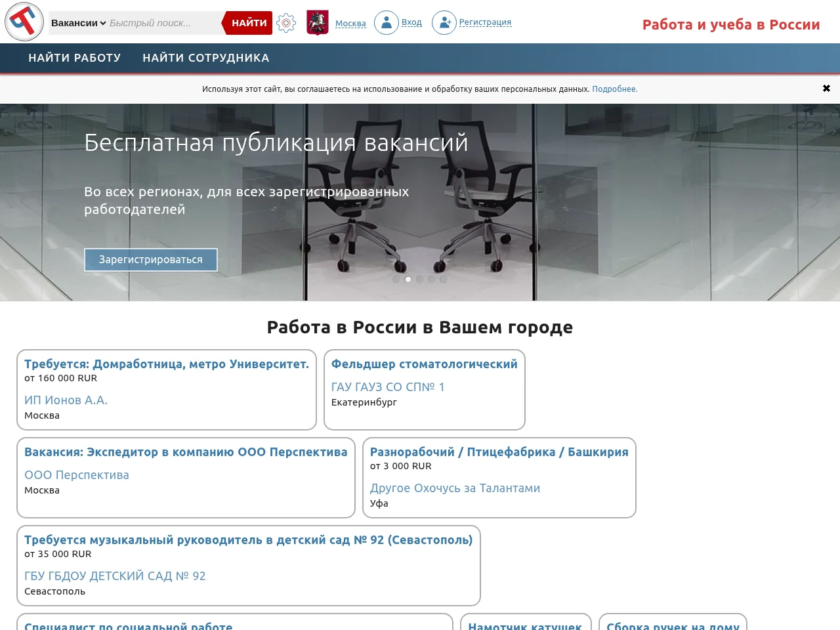This screenshot has height=630, width=840.
Task: Open employer ГАУ ГАУЗ СО СП№ 1
Action: (x=388, y=387)
